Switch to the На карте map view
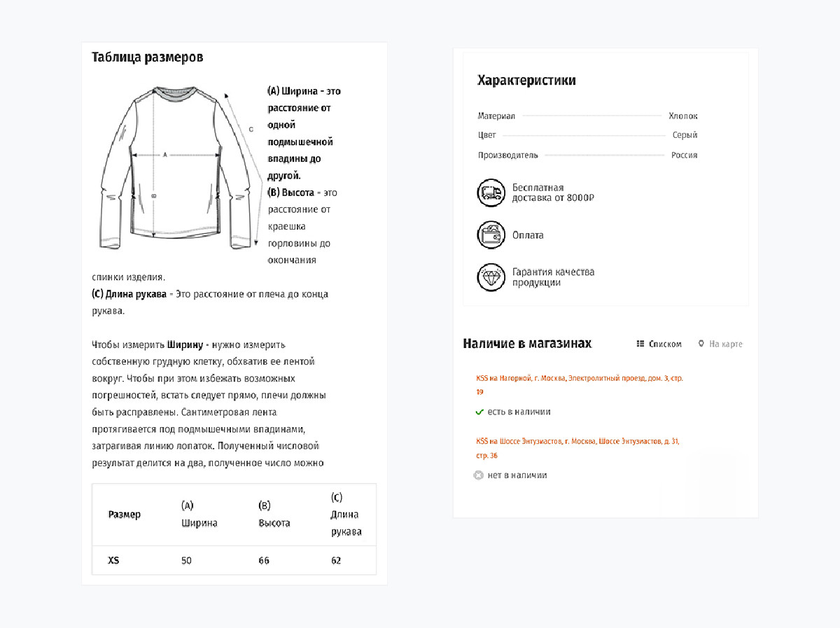The width and height of the screenshot is (840, 628). (x=725, y=344)
